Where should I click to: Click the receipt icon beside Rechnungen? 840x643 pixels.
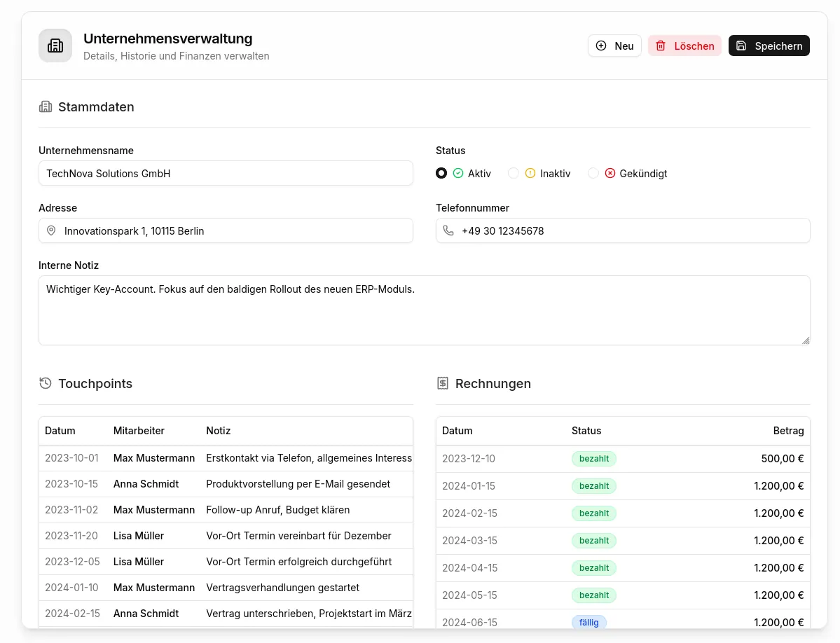click(443, 383)
